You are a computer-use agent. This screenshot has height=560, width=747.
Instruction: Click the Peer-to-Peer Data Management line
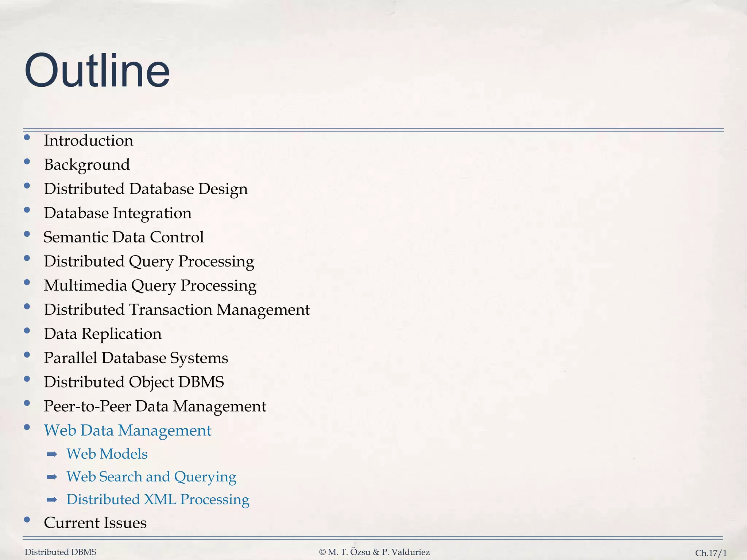tap(155, 406)
